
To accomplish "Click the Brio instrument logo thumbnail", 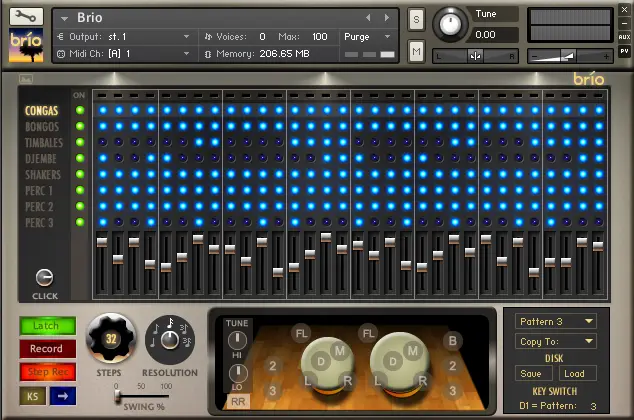I will [x=26, y=45].
